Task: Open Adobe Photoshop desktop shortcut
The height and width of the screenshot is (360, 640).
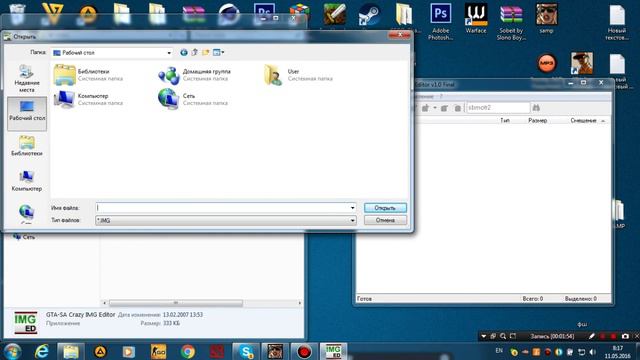Action: point(440,22)
